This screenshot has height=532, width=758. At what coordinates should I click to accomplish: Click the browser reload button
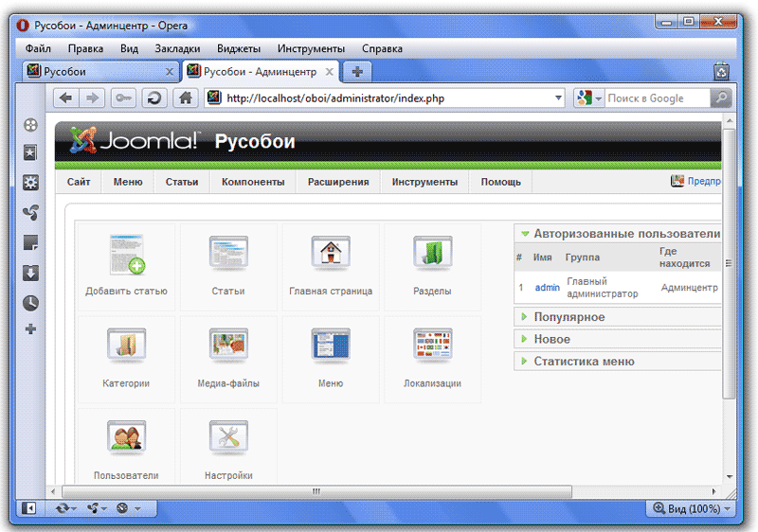click(153, 98)
